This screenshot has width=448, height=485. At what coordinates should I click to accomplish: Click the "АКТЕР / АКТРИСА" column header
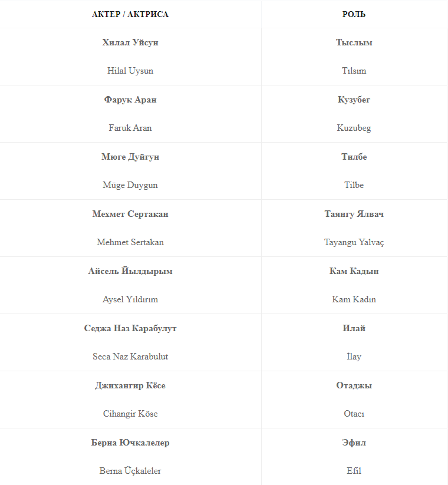pyautogui.click(x=130, y=14)
